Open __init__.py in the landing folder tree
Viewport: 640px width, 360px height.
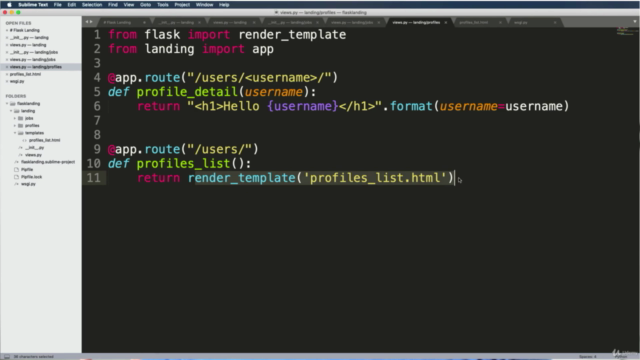(35, 148)
